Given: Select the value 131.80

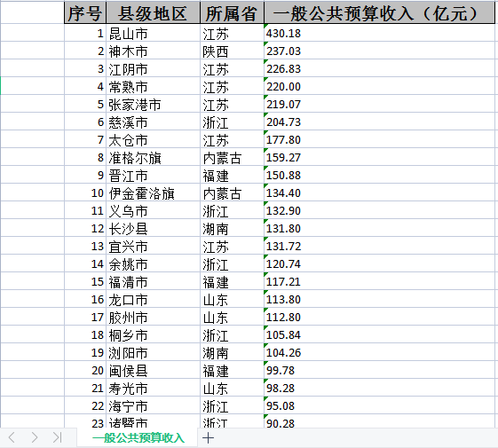Looking at the screenshot, I should pyautogui.click(x=379, y=229).
